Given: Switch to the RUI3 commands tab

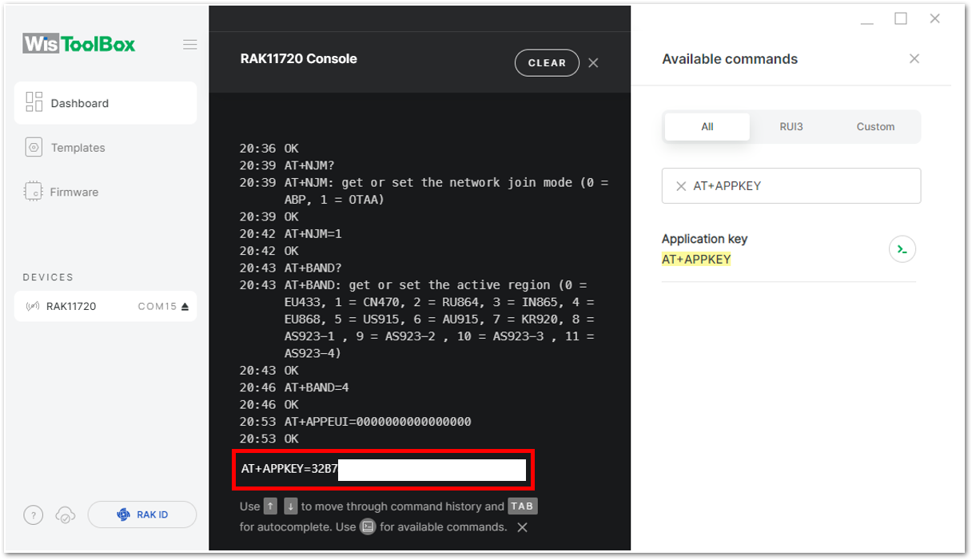Looking at the screenshot, I should point(791,126).
